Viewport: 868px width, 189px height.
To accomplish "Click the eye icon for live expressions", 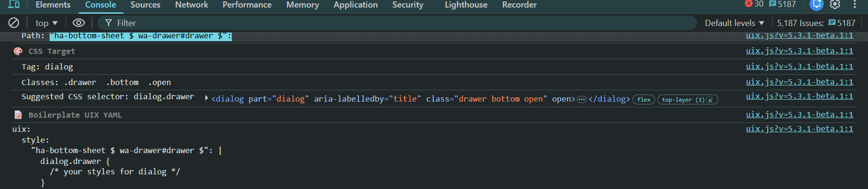I will (x=79, y=23).
